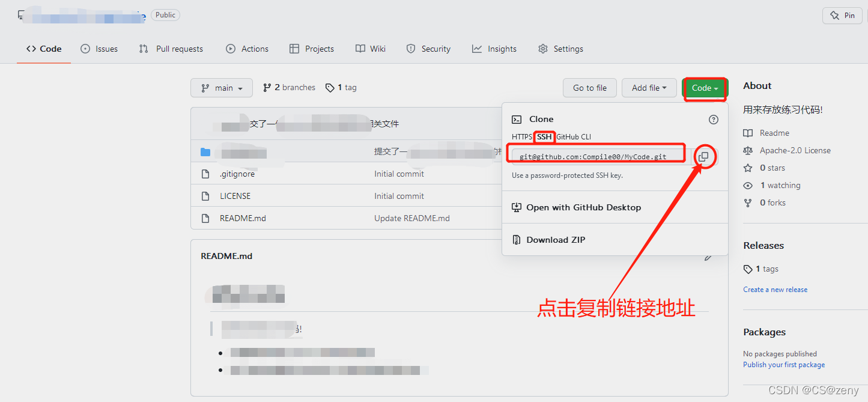The width and height of the screenshot is (868, 402).
Task: Click the GitHub Desktop download icon
Action: 516,207
